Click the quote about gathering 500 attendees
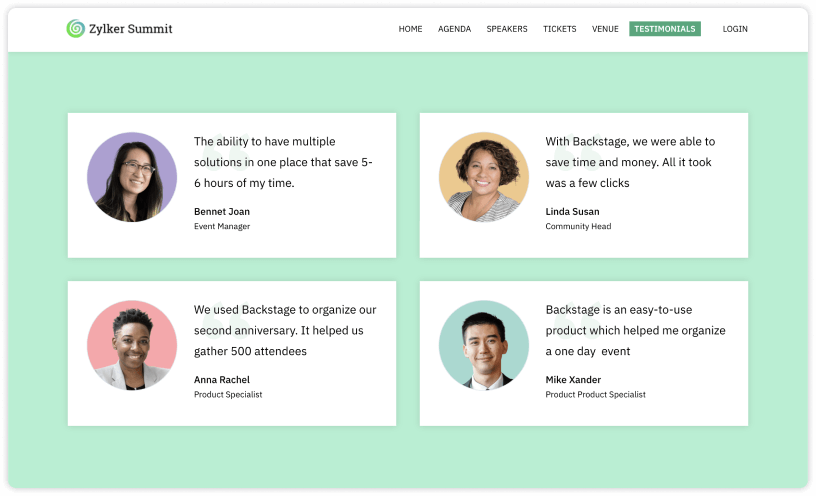This screenshot has height=496, width=816. tap(284, 330)
